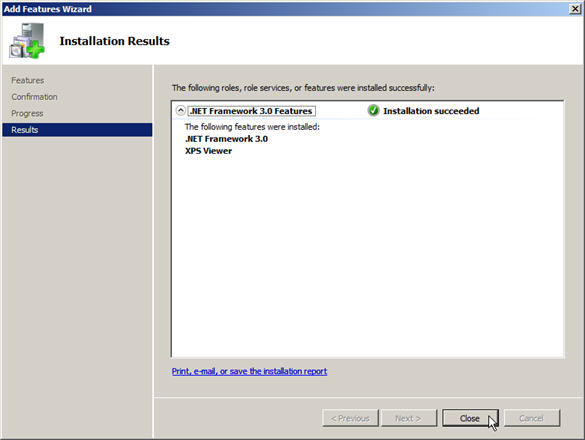Select the Results step in sidebar
585x440 pixels.
(77, 130)
